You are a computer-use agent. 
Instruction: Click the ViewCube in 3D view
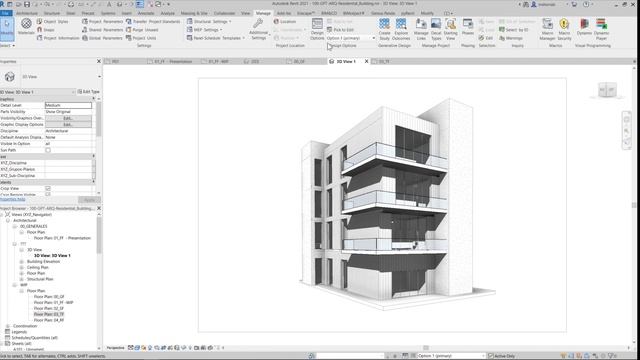point(607,90)
